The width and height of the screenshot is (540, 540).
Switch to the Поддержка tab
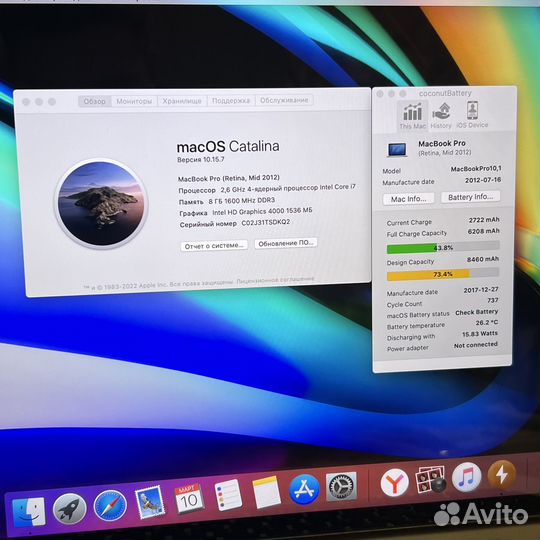tap(231, 101)
